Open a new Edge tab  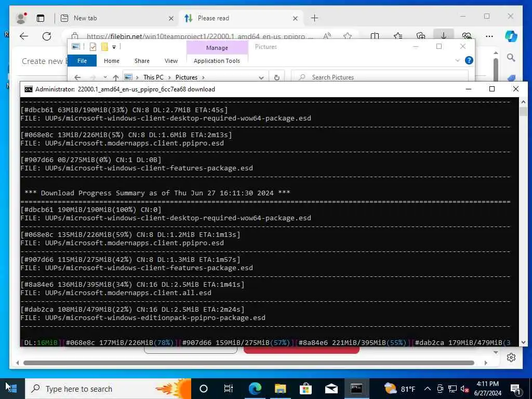coord(314,18)
